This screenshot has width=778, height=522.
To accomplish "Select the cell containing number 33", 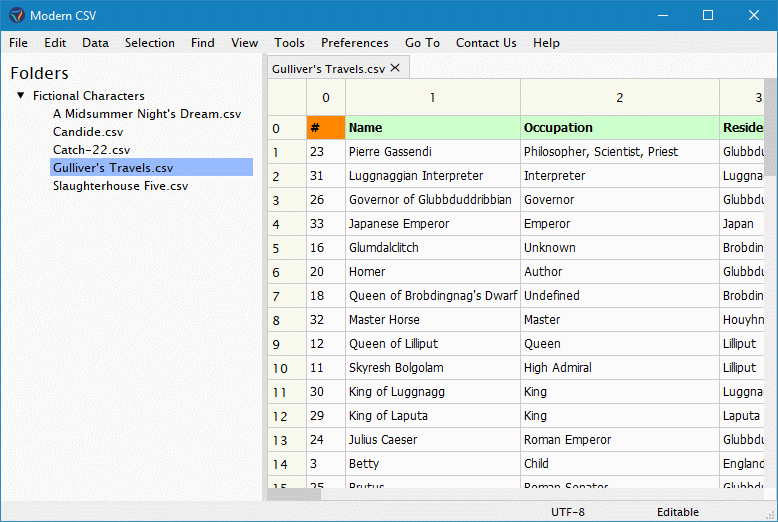I will pyautogui.click(x=326, y=224).
